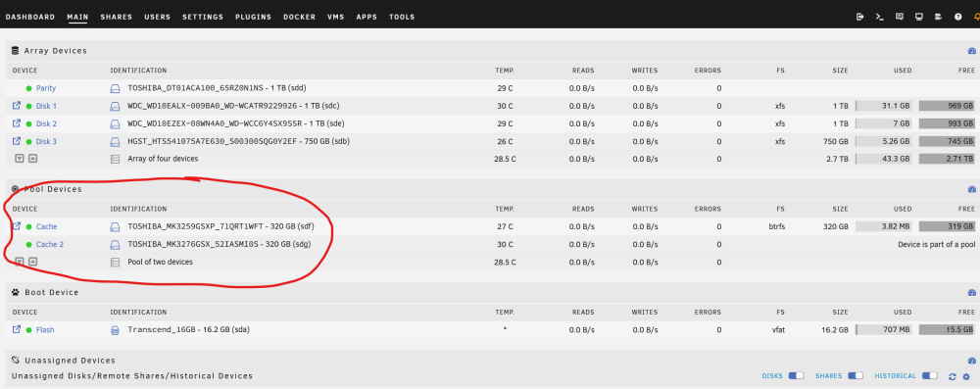980x389 pixels.
Task: Click the drive icon beside TOSHIBA_MK3259GSXP
Action: click(115, 226)
